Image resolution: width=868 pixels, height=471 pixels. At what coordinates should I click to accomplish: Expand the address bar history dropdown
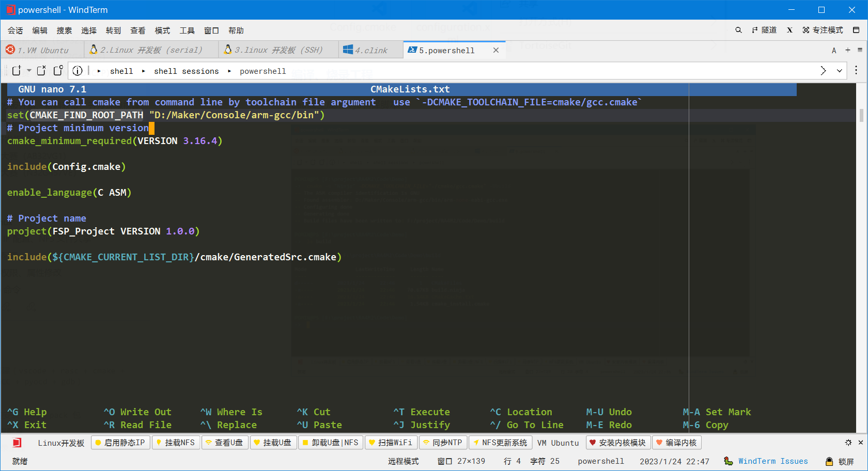840,71
